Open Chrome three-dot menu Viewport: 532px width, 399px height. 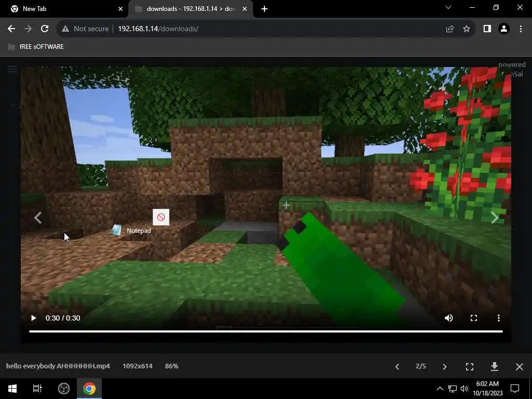click(x=521, y=29)
